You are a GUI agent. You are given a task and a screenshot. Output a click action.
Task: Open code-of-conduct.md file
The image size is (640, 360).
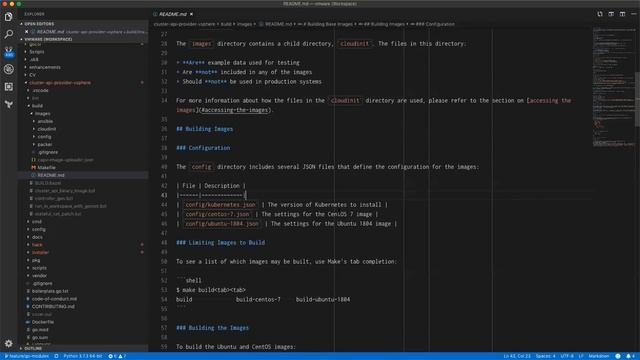point(54,299)
